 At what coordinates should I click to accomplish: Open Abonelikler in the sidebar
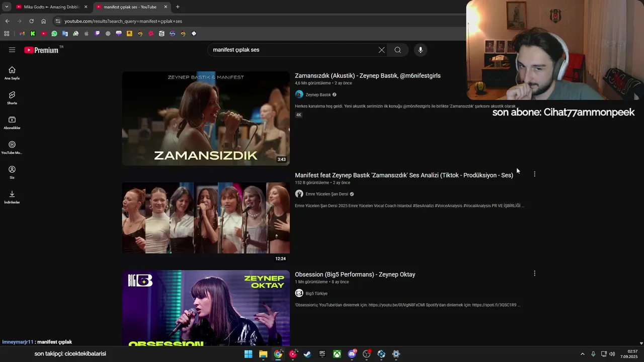pos(12,122)
